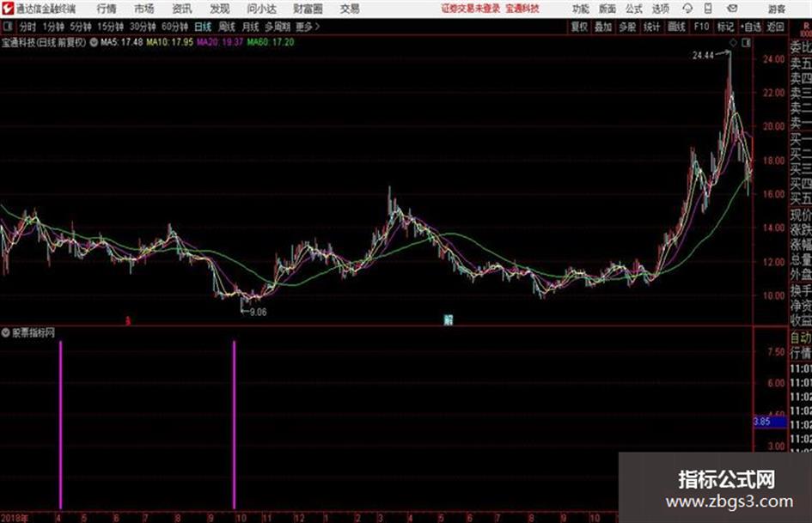Click the 画线 drawing tools button
The image size is (812, 523).
click(x=676, y=27)
